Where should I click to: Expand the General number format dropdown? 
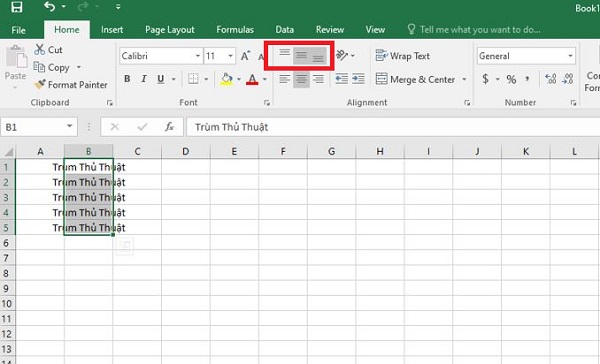[570, 56]
